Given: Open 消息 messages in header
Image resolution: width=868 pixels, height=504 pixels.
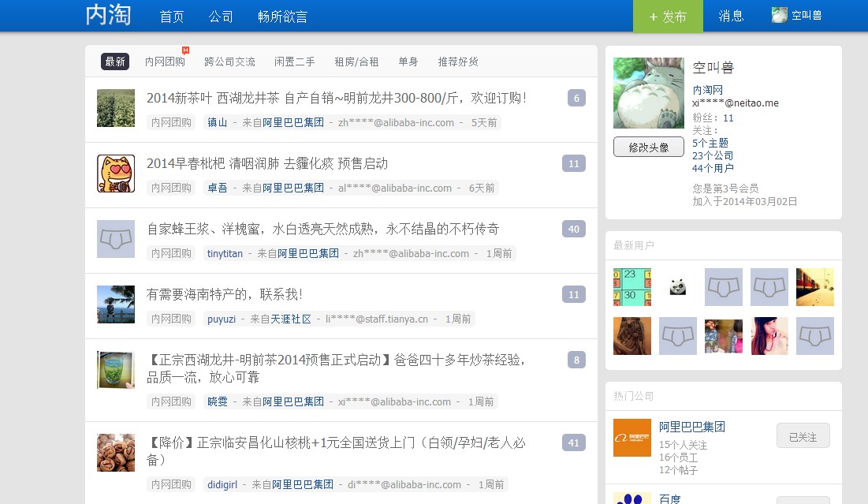Looking at the screenshot, I should pos(731,16).
